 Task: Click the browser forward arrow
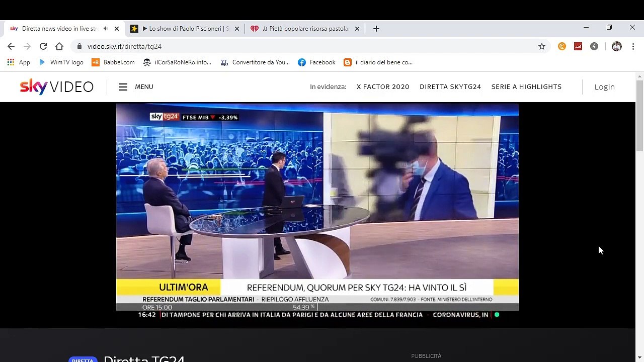[x=27, y=46]
